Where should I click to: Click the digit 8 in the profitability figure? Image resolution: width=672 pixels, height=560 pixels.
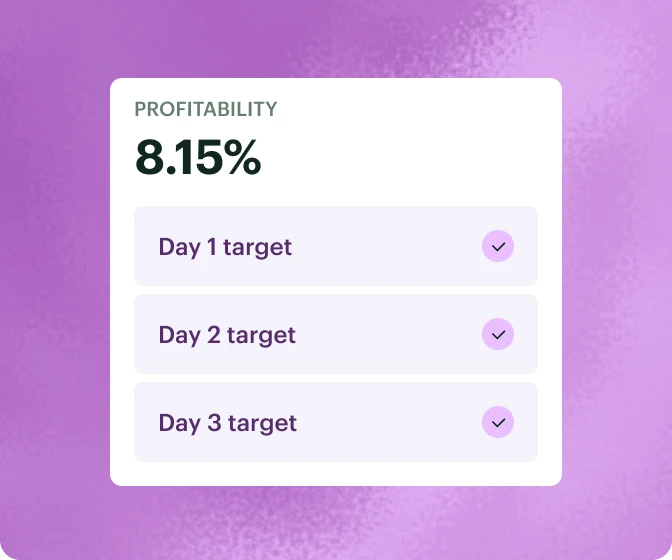coord(149,157)
